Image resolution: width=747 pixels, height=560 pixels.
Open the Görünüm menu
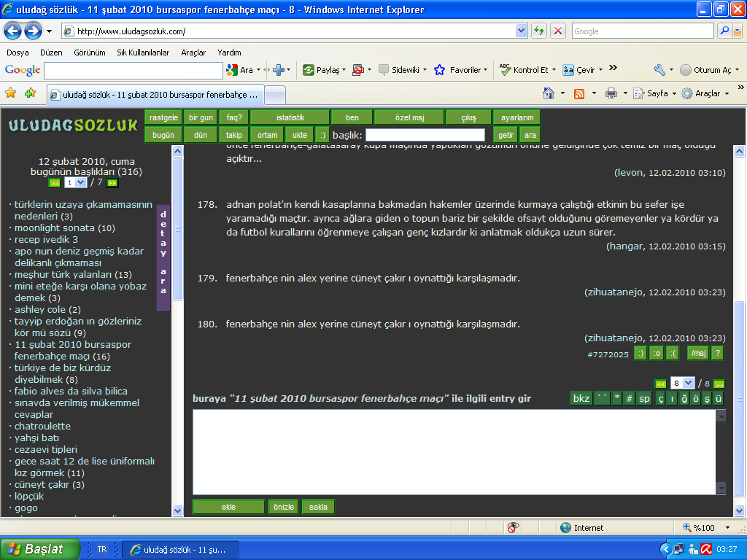(x=90, y=52)
